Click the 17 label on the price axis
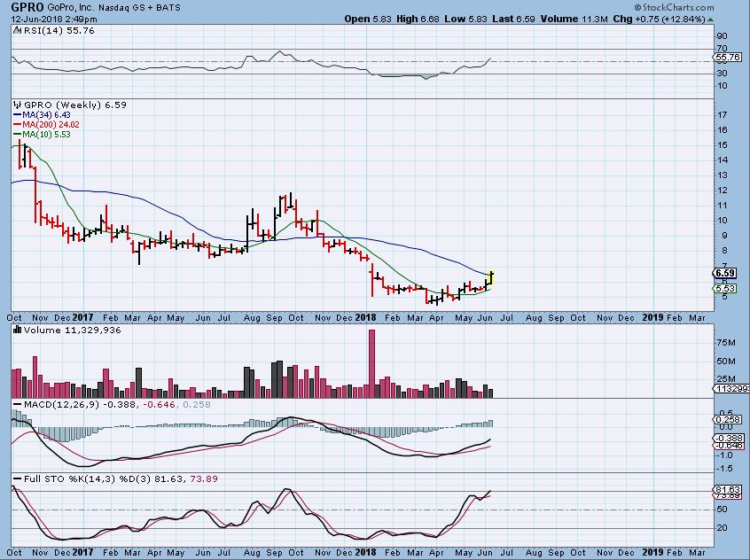Screen dimensions: 750x560 [x=723, y=115]
